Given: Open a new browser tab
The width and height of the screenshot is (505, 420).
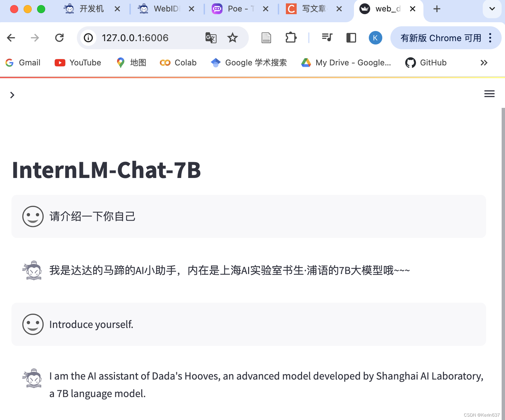Looking at the screenshot, I should pos(437,9).
